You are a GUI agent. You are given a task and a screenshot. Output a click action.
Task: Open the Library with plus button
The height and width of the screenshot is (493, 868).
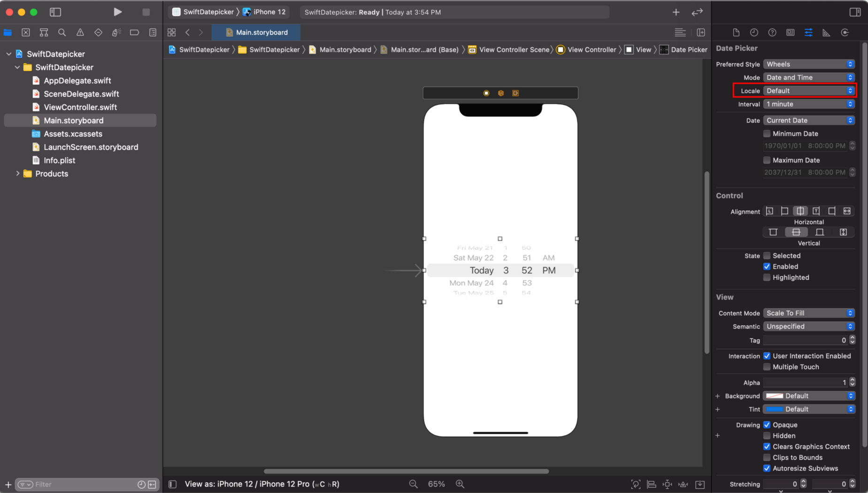point(676,12)
